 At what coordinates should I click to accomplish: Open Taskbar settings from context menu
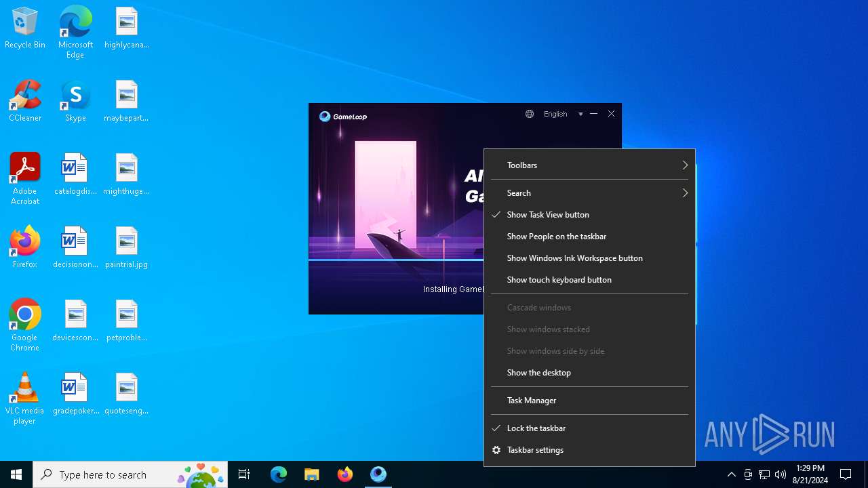[x=589, y=450]
